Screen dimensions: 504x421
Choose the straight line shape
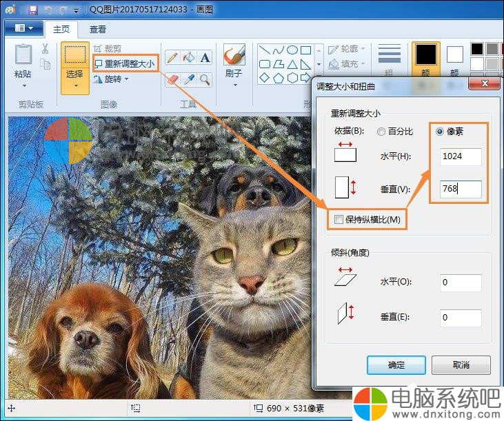(x=264, y=50)
